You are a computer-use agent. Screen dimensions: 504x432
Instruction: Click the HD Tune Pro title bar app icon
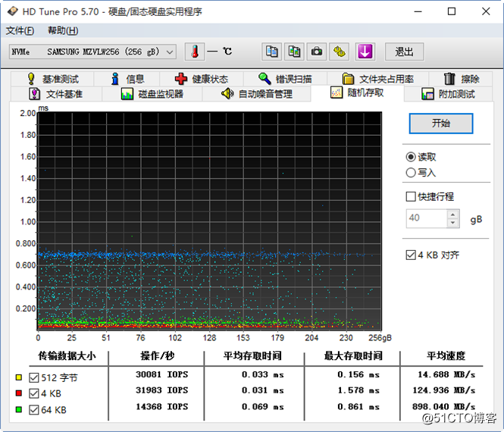click(x=13, y=11)
